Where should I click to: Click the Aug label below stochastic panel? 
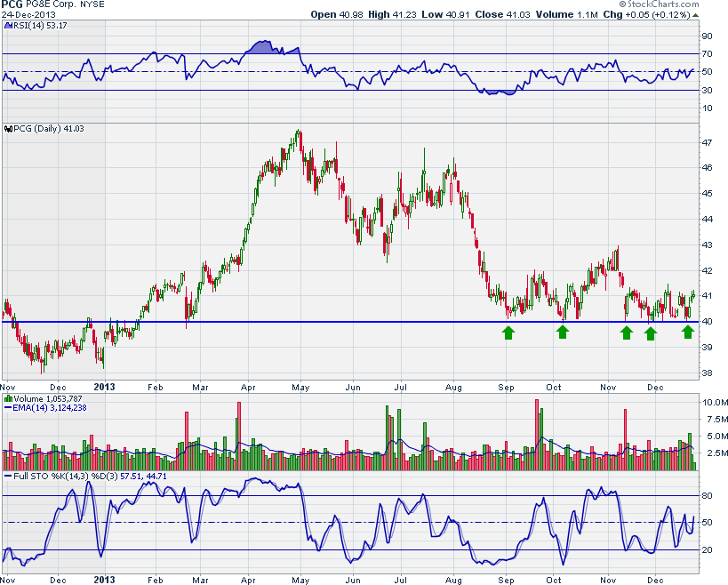[453, 581]
